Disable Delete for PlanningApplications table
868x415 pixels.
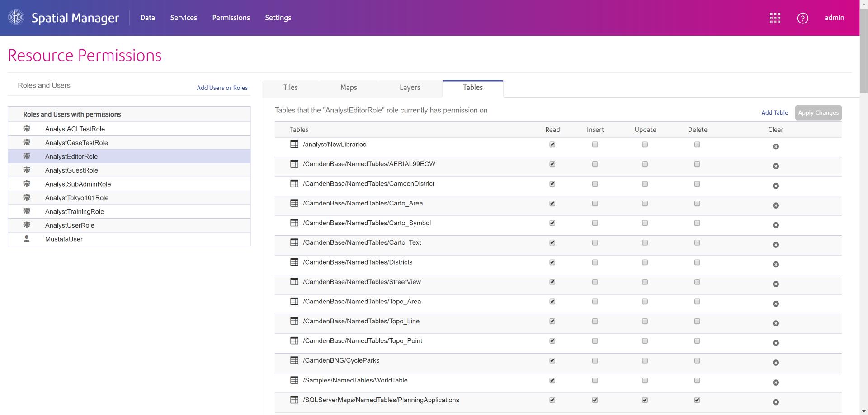[x=697, y=400]
